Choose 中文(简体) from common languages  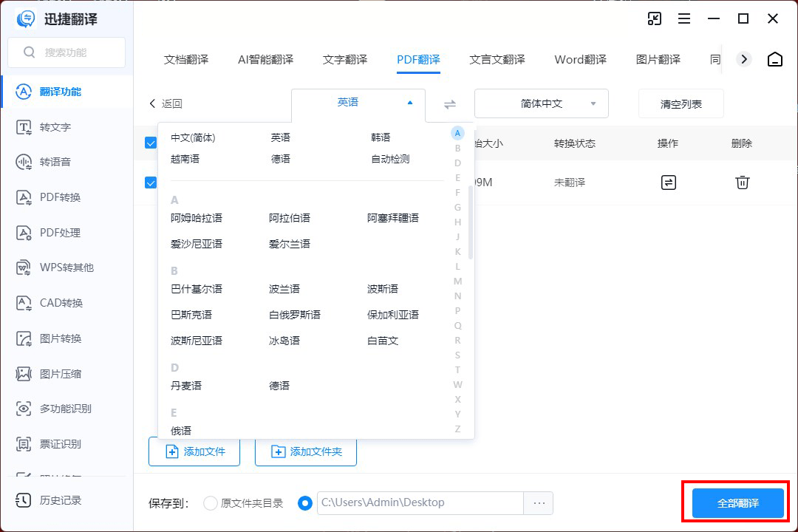193,137
